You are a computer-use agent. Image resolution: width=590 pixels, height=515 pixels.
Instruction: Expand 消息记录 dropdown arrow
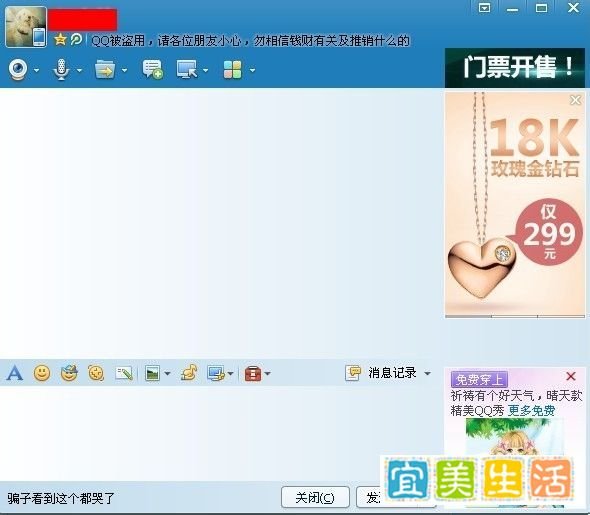tap(427, 374)
